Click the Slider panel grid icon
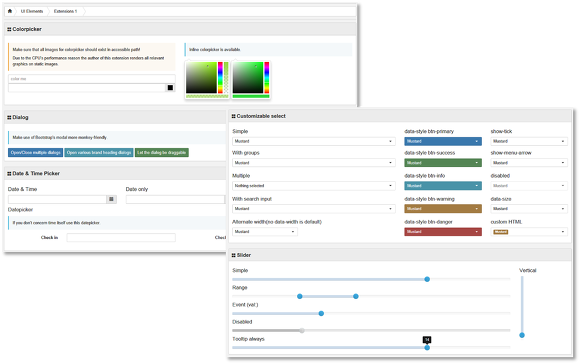 [x=233, y=255]
